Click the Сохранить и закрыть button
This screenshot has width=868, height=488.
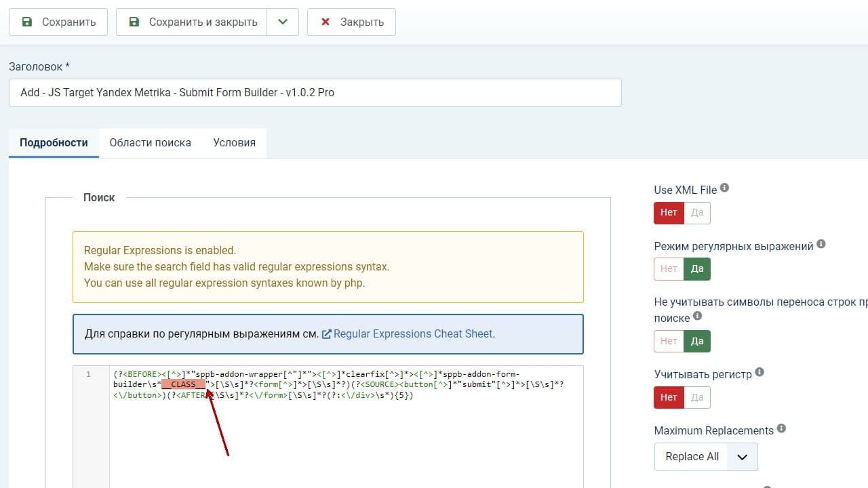tap(192, 22)
